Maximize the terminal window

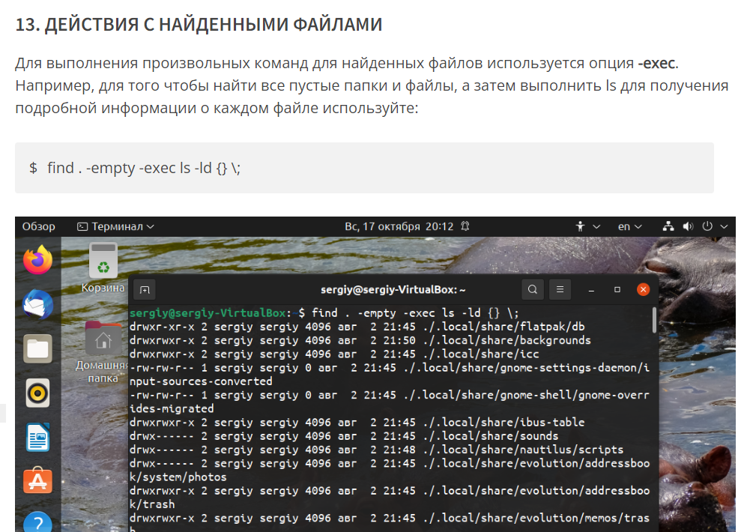(617, 290)
